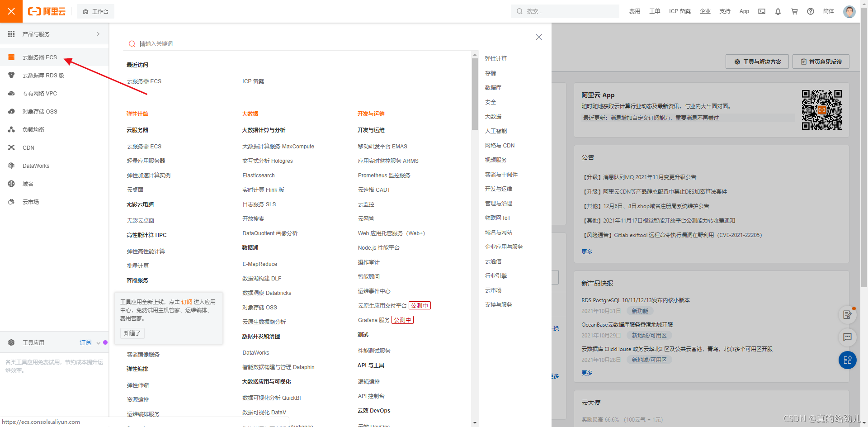
Task: Click the Aliyun logo
Action: coord(47,11)
